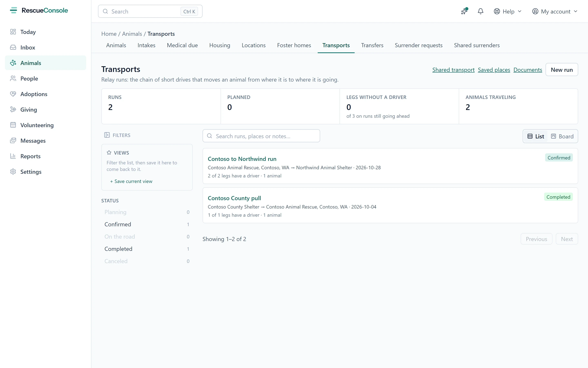Open the Shared transport link
588x368 pixels.
coord(453,70)
